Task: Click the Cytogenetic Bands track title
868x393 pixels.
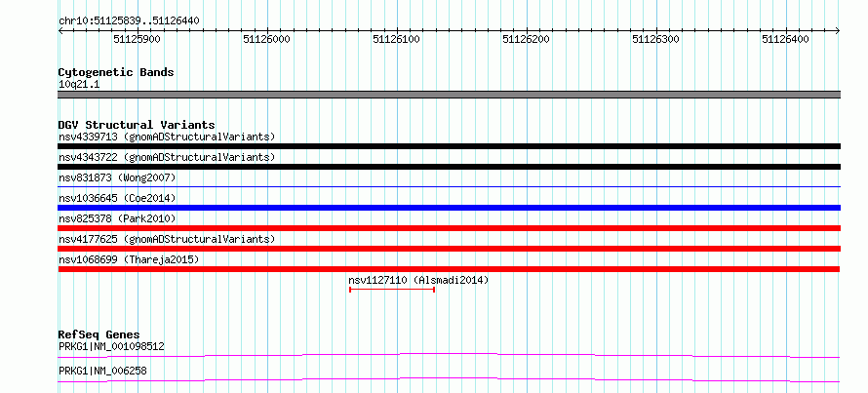Action: tap(116, 72)
